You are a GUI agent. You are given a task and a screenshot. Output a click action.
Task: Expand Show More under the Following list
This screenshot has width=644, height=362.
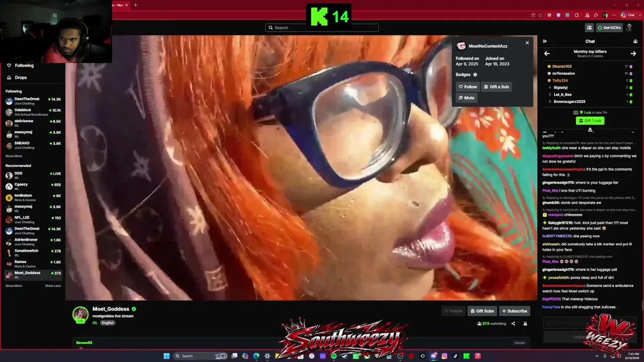coord(14,156)
